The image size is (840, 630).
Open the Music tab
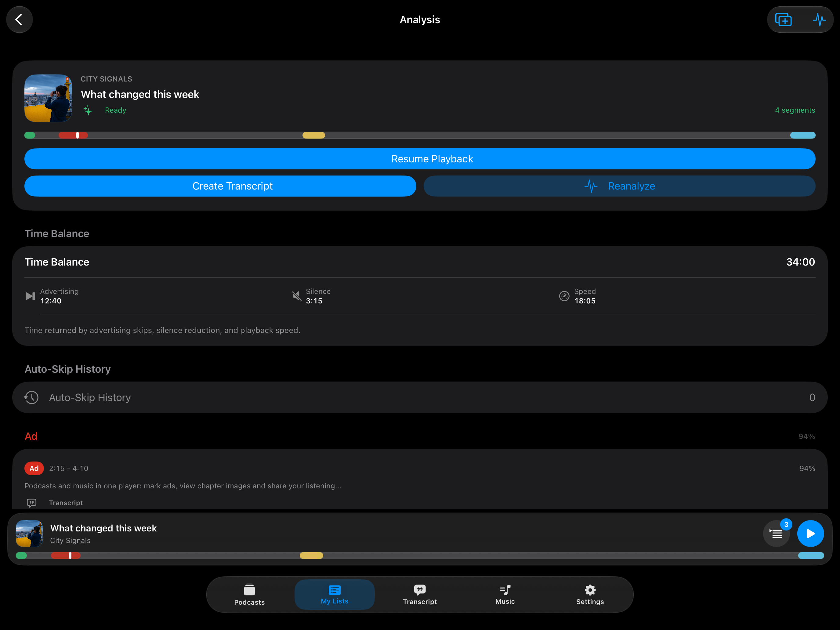click(505, 595)
